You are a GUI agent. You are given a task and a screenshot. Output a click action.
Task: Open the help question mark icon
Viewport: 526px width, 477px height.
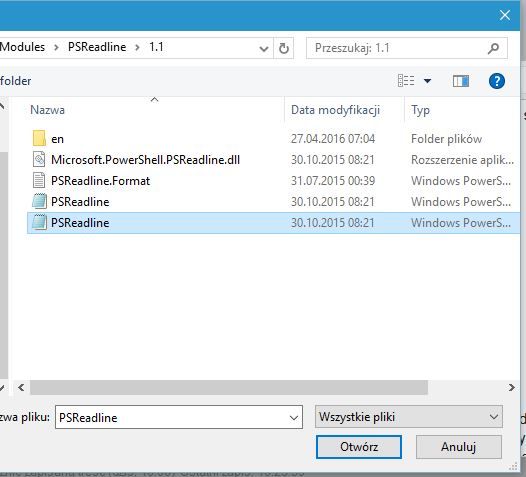(496, 81)
